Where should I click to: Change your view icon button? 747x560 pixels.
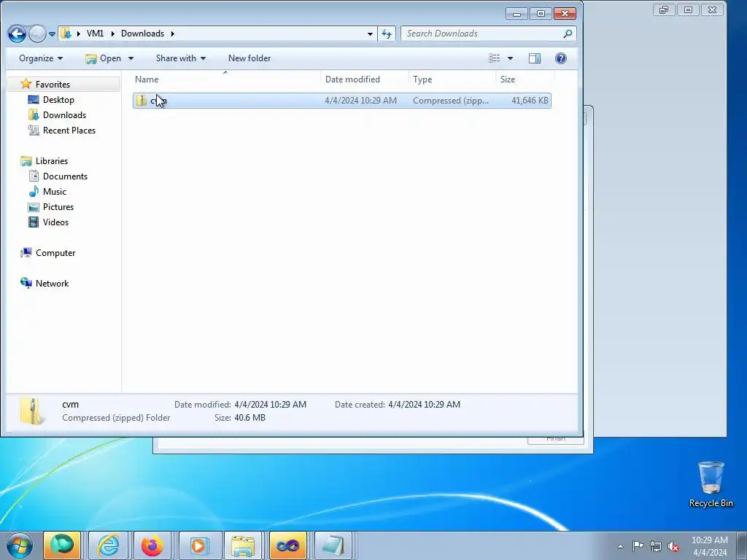(495, 58)
